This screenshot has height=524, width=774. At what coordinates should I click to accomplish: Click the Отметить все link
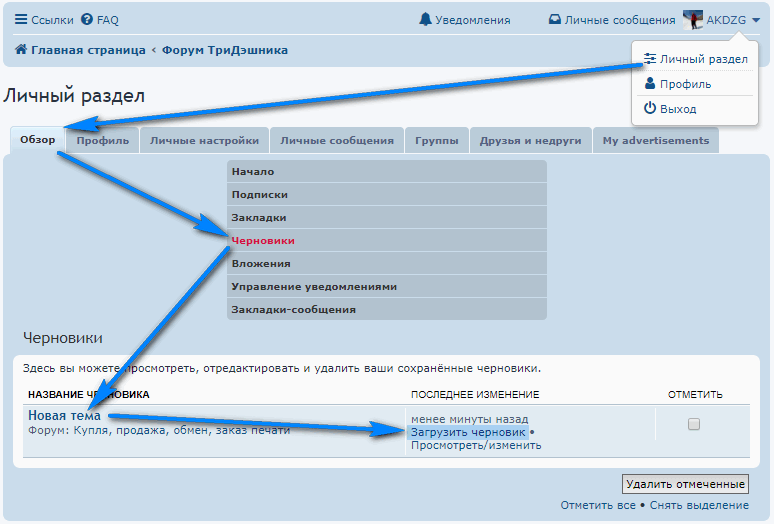598,505
